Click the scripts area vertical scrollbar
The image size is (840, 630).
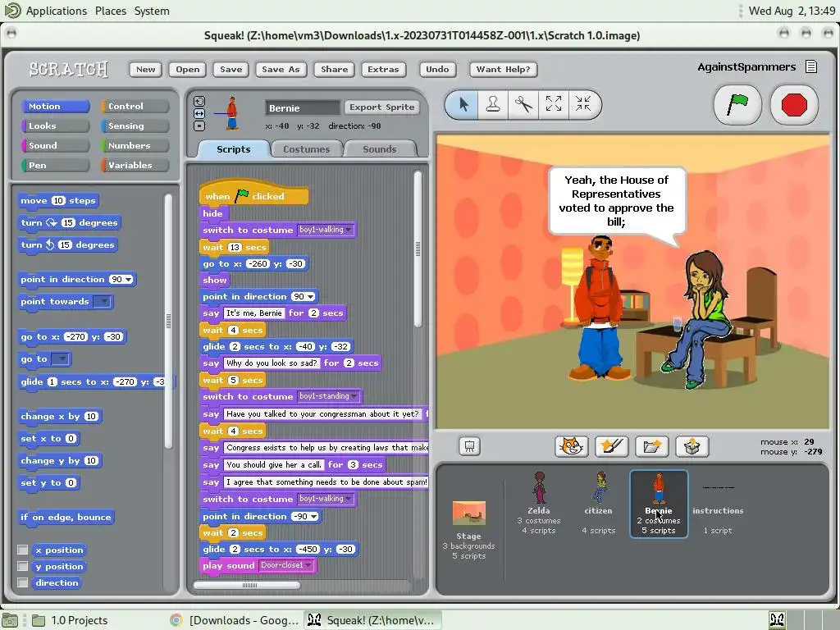(x=418, y=249)
